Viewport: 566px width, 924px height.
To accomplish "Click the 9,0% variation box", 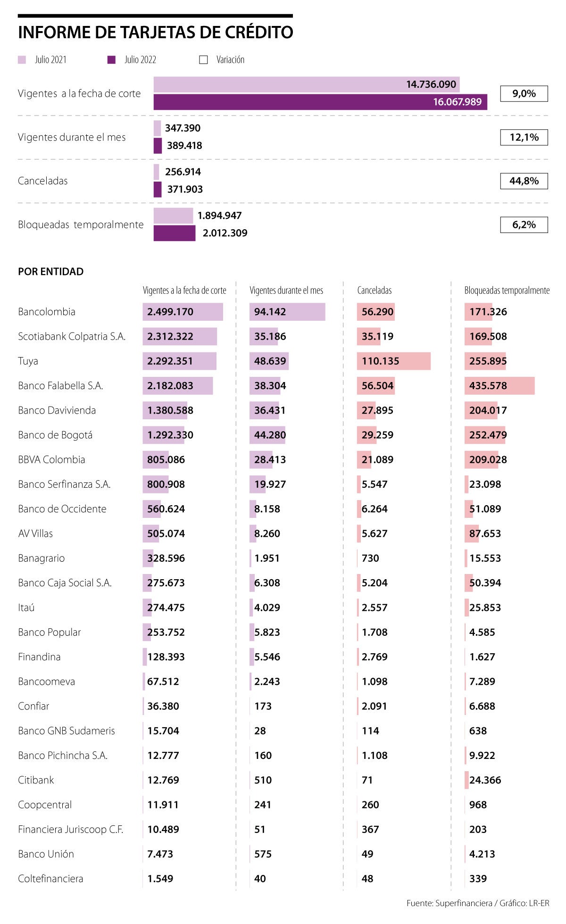I will (524, 93).
